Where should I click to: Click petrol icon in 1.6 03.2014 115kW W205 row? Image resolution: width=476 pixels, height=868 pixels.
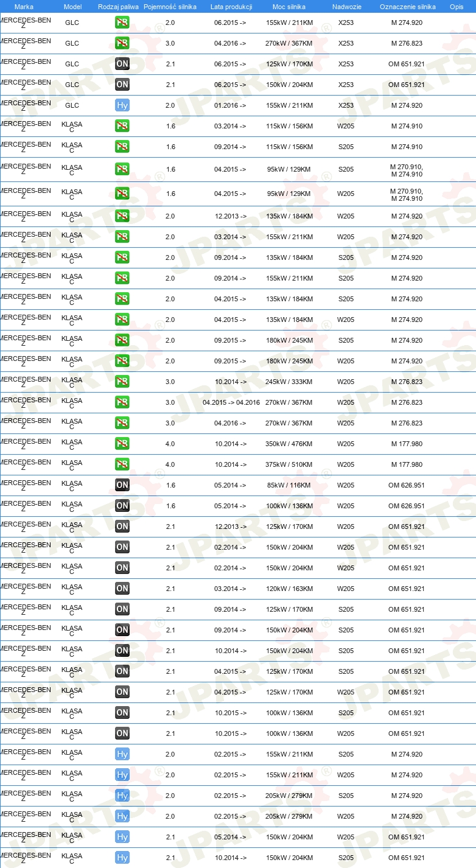pos(122,127)
